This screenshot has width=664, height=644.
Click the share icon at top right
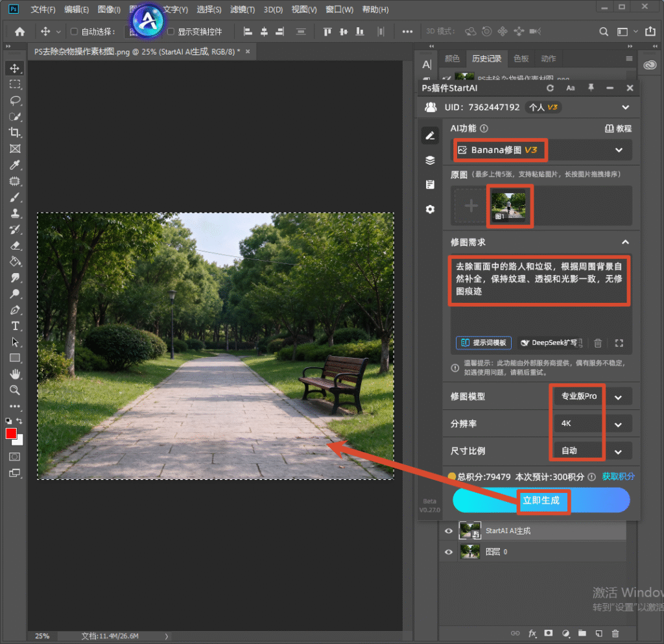coord(650,31)
